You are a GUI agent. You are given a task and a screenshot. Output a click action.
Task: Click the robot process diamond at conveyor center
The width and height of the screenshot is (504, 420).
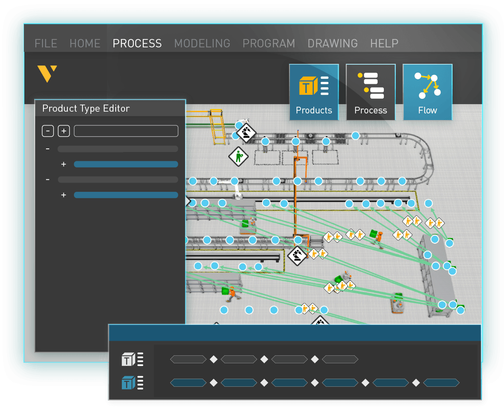pos(297,256)
